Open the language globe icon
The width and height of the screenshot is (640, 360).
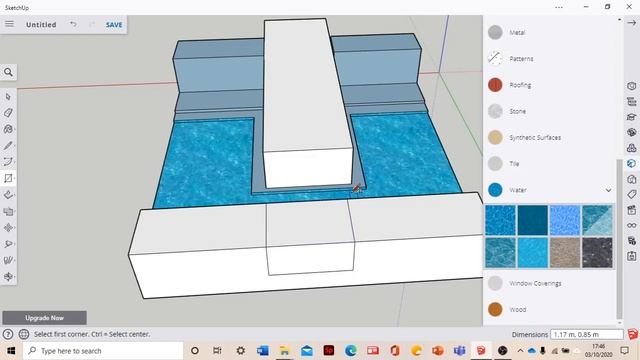click(x=24, y=334)
